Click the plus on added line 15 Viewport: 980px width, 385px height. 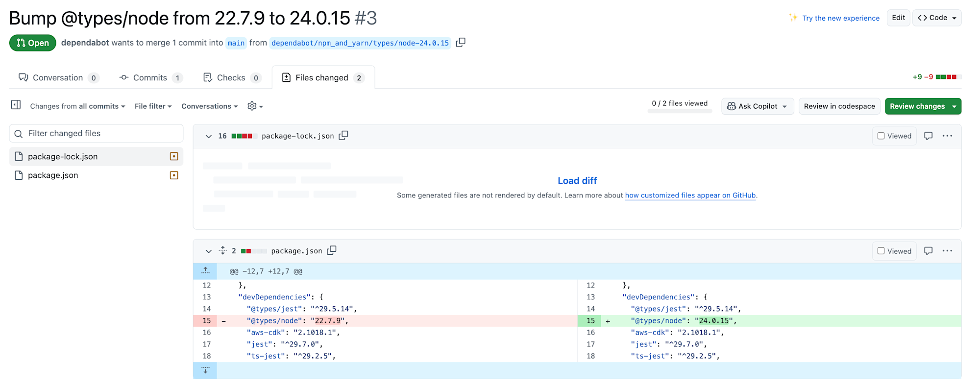coord(608,321)
